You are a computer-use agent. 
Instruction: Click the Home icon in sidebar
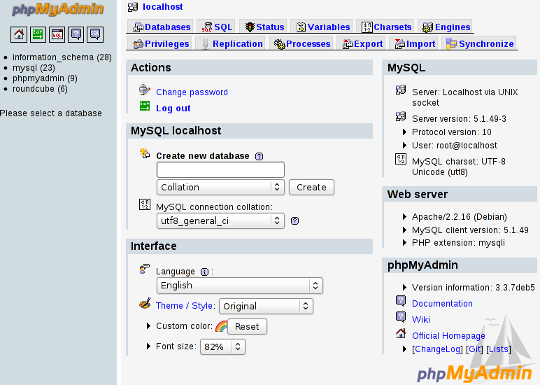19,34
